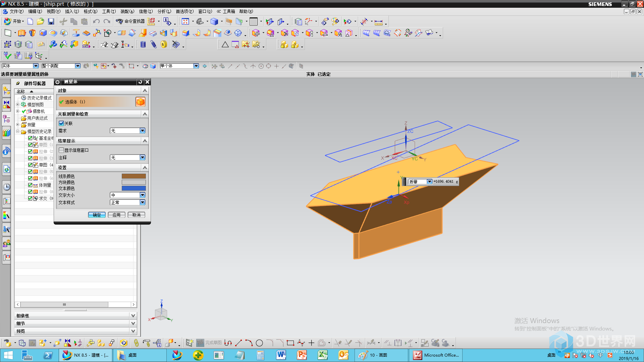Open the Help (帮助) menu
The height and width of the screenshot is (362, 644).
pyautogui.click(x=246, y=11)
